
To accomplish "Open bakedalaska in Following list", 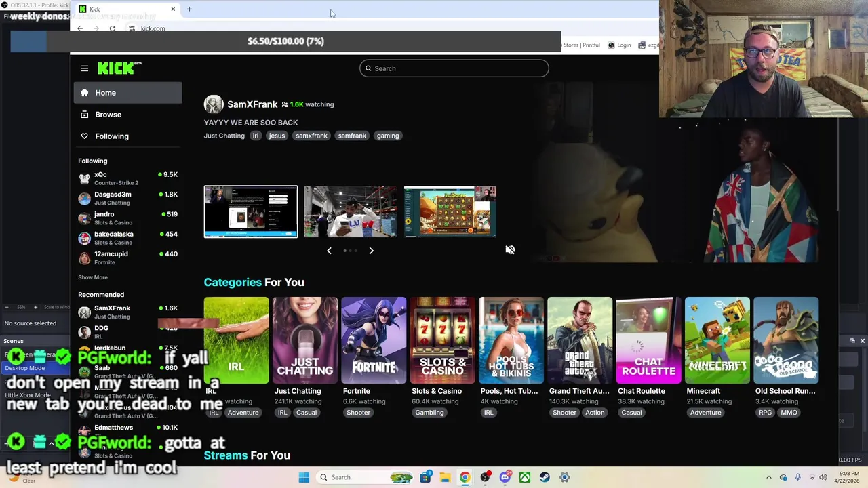I will 127,238.
